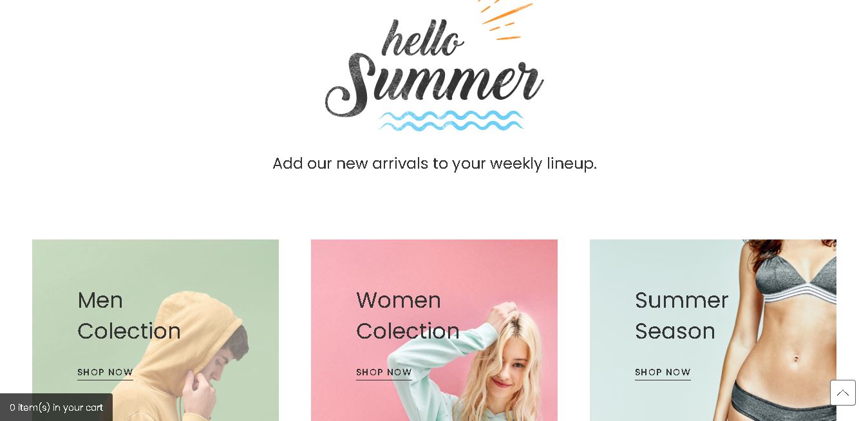Click the blue waves under Summer logo
868x421 pixels.
coord(451,120)
